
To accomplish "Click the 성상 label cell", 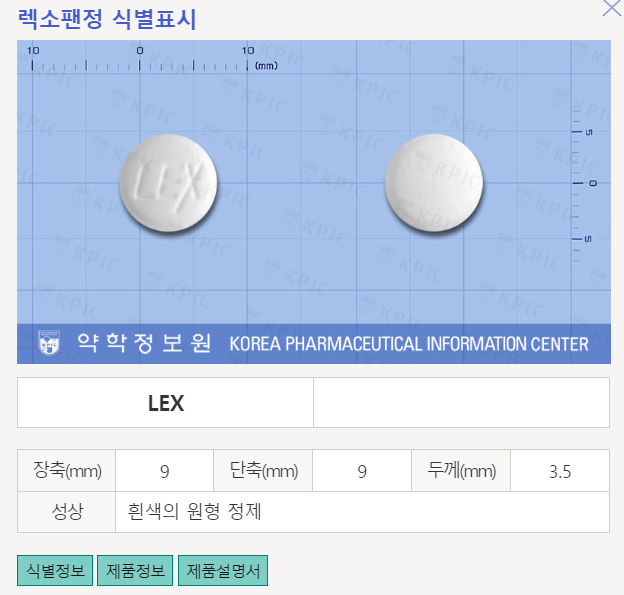I will pos(66,512).
